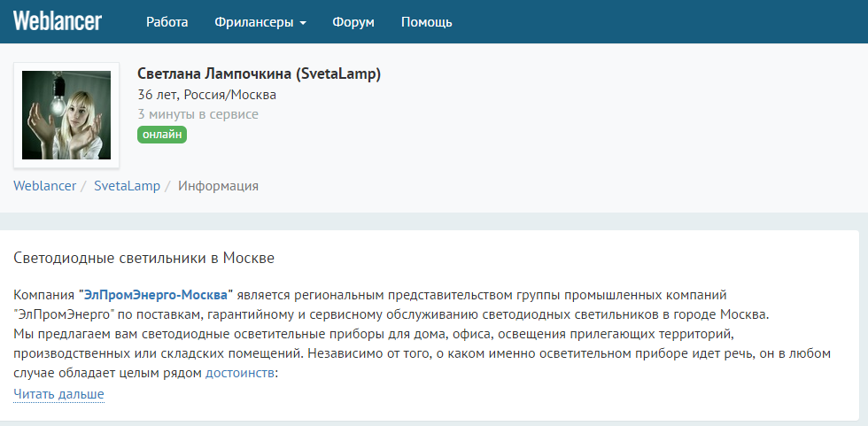
Task: Click the Weblancer breadcrumb link
Action: pos(43,186)
